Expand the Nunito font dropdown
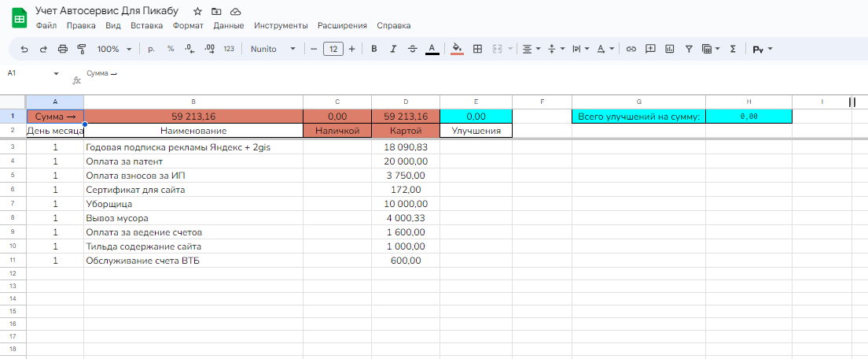 coord(273,49)
